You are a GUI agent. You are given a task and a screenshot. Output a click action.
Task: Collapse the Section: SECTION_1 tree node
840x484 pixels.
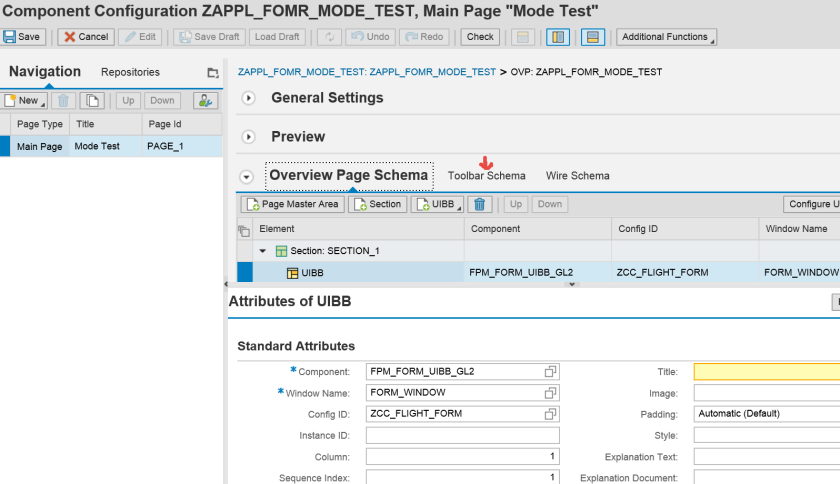(x=263, y=251)
